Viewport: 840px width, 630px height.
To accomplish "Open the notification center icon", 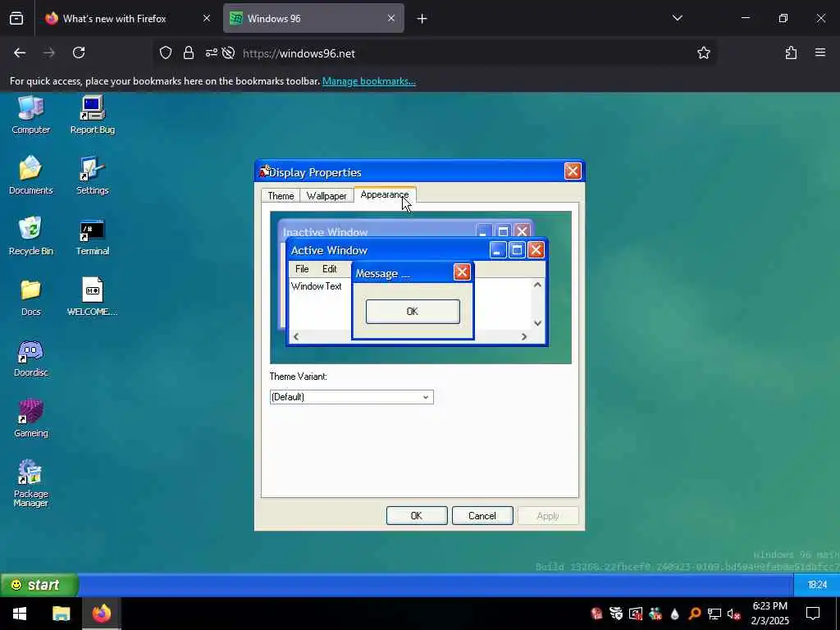I will [x=813, y=614].
